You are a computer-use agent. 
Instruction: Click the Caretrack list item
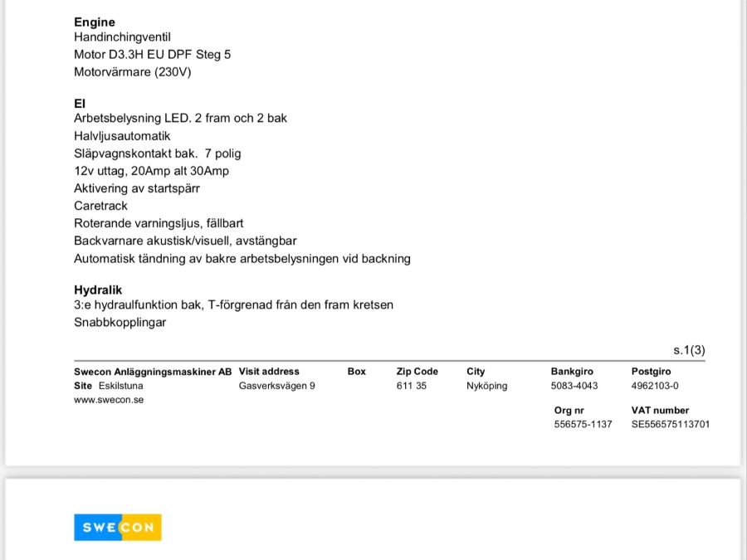coord(100,206)
